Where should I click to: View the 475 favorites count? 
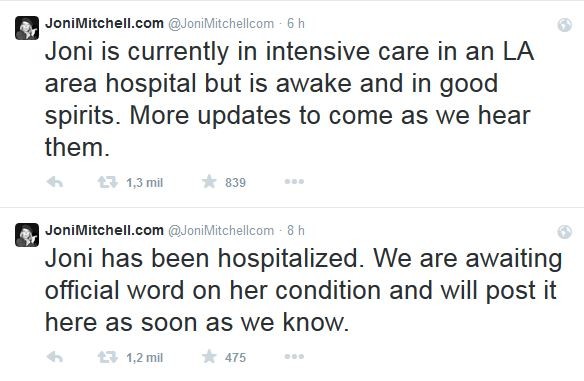tap(235, 358)
